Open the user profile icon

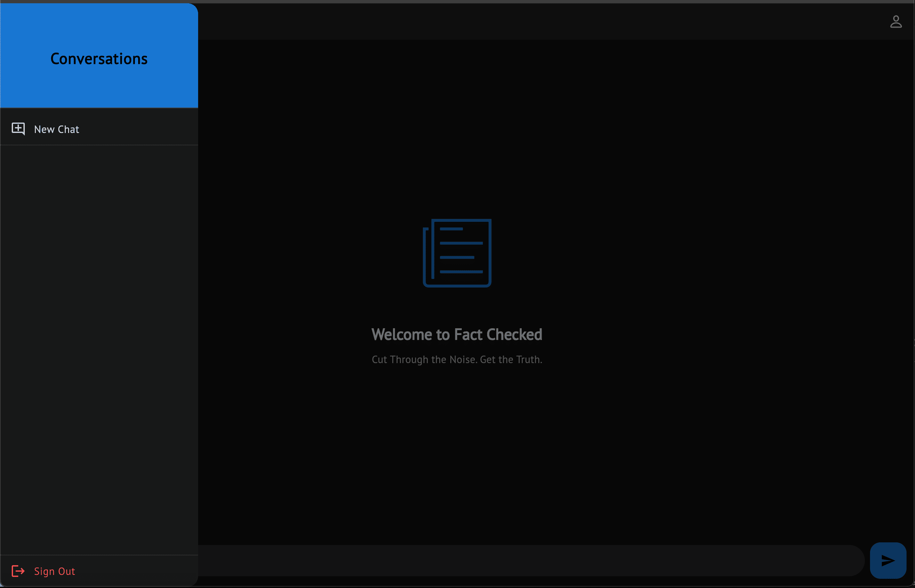[895, 22]
